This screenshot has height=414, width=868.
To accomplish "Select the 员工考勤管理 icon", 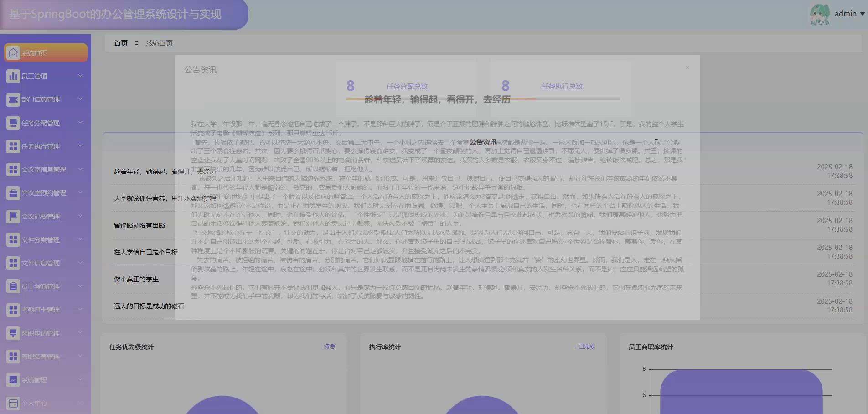I will [x=13, y=286].
